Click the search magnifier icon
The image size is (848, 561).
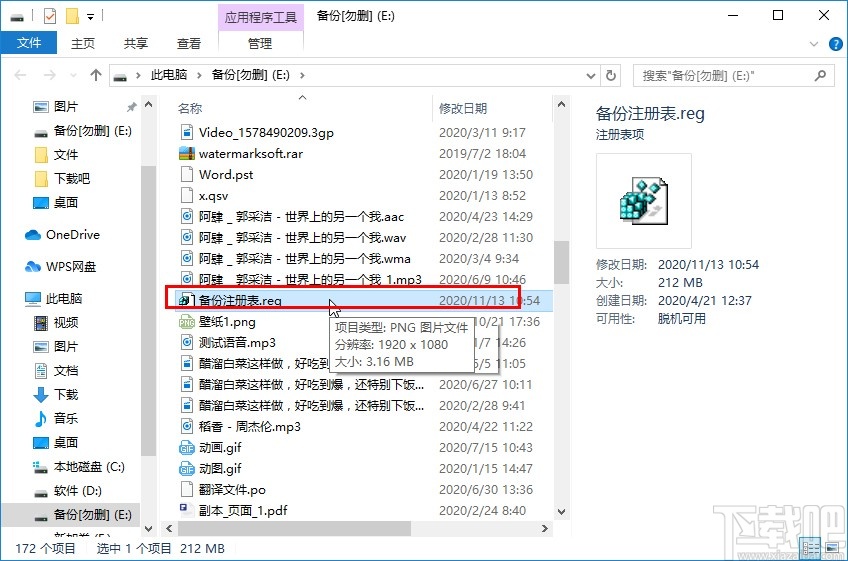(x=820, y=75)
